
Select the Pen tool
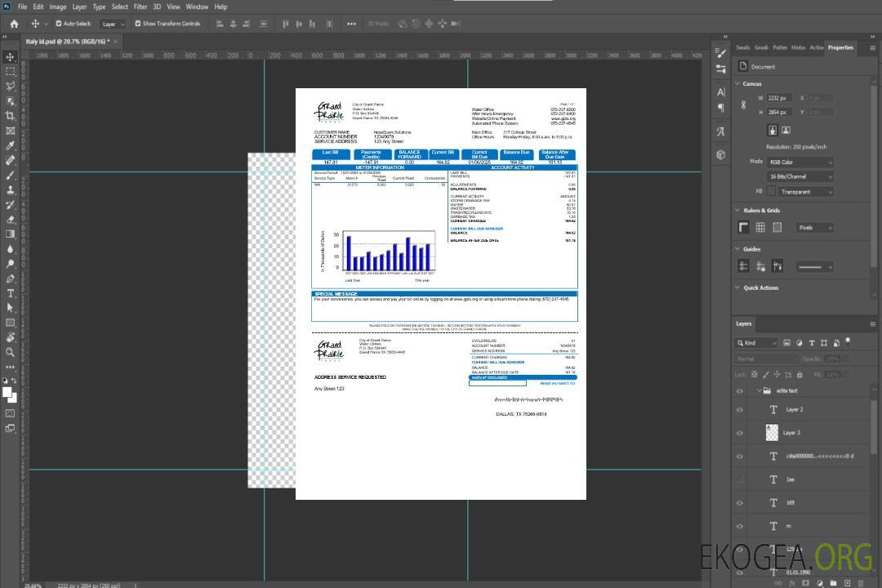[x=10, y=278]
